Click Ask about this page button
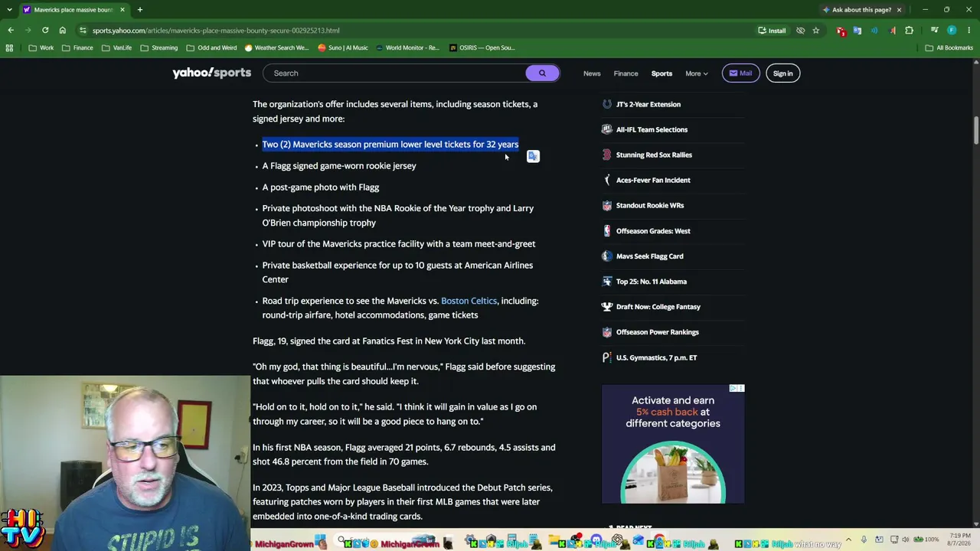This screenshot has height=551, width=980. point(856,10)
